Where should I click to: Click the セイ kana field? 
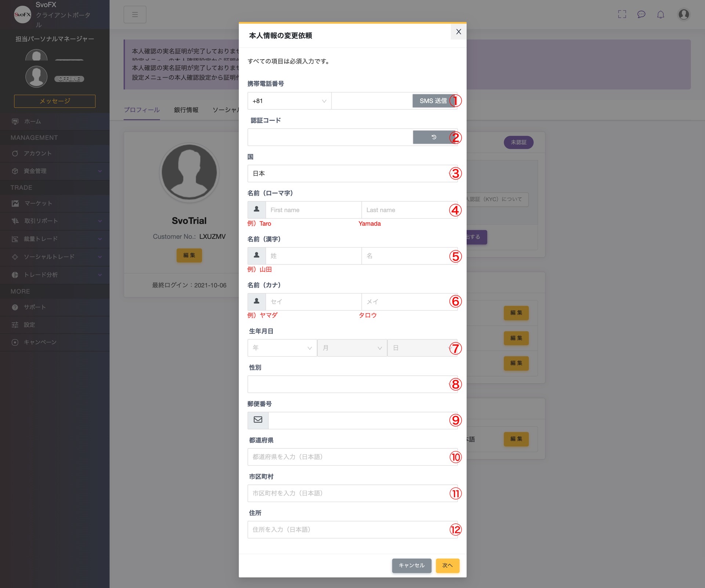[314, 302]
